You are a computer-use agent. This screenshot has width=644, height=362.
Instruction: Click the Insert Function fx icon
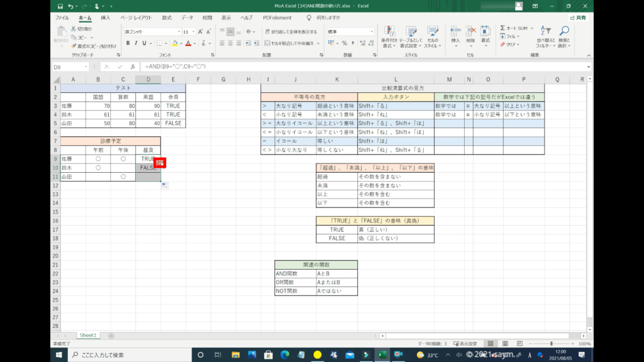[x=132, y=67]
